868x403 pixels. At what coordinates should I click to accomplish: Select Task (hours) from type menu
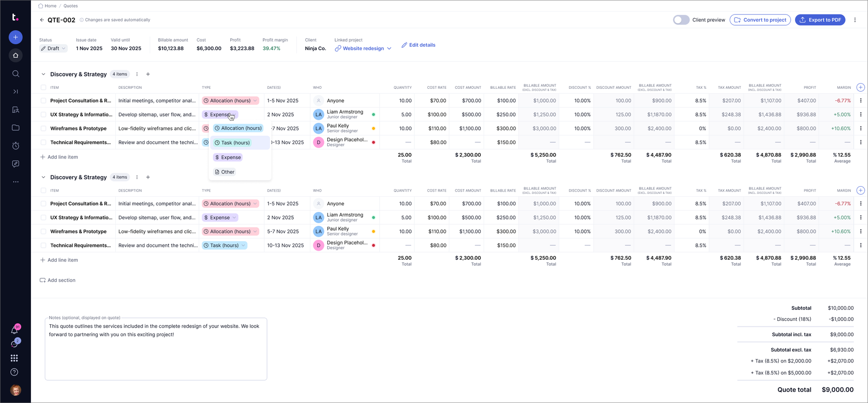click(x=235, y=143)
